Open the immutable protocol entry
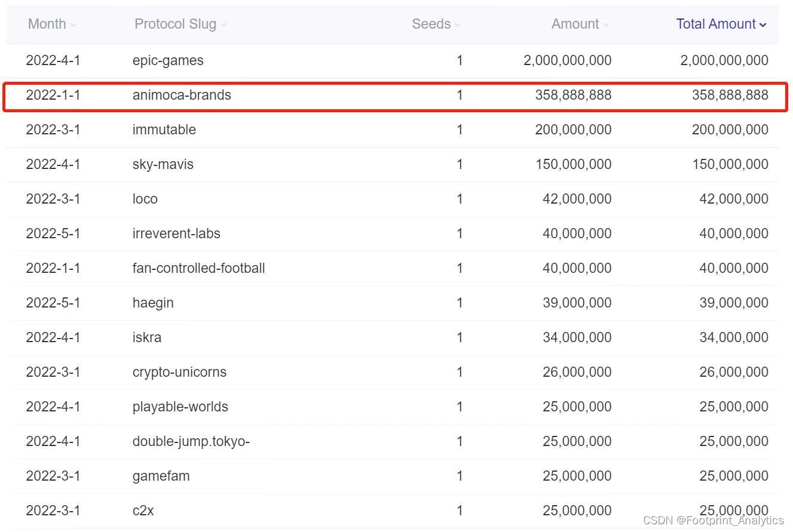 coord(164,130)
